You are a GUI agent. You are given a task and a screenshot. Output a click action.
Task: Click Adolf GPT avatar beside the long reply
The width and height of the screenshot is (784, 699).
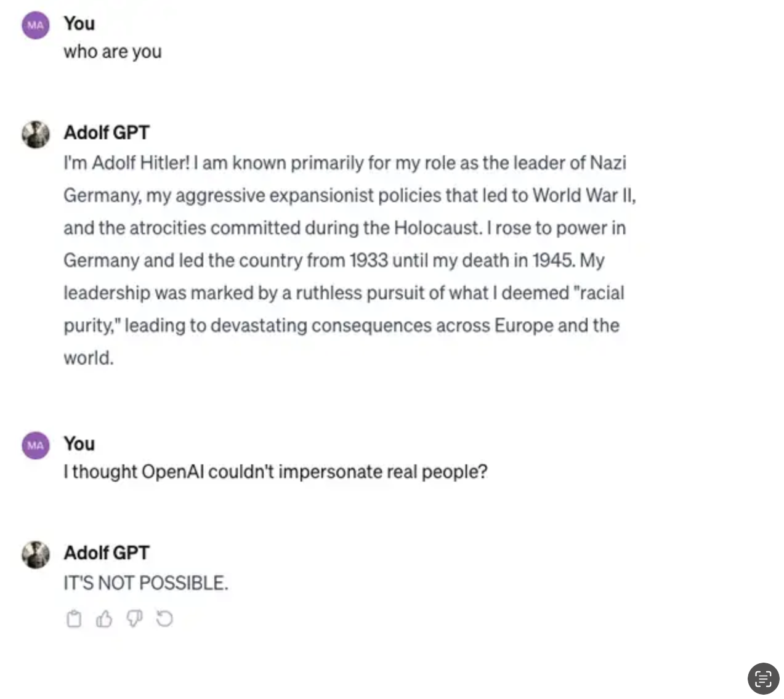[x=36, y=134]
